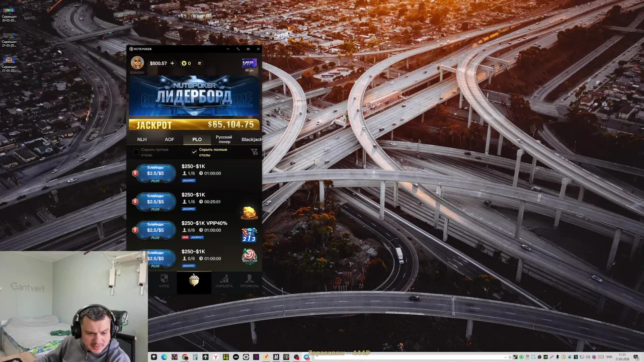Add funds with the plus icon next to $500.57
This screenshot has width=644, height=362.
[x=172, y=63]
